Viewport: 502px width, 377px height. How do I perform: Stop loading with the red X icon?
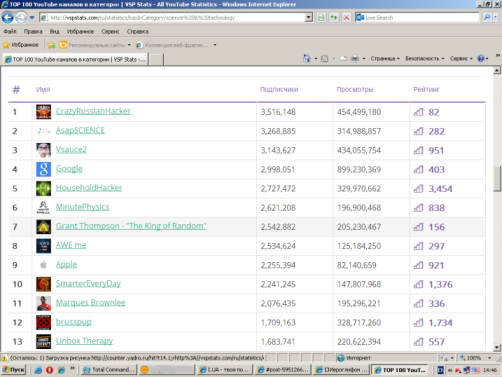click(347, 18)
